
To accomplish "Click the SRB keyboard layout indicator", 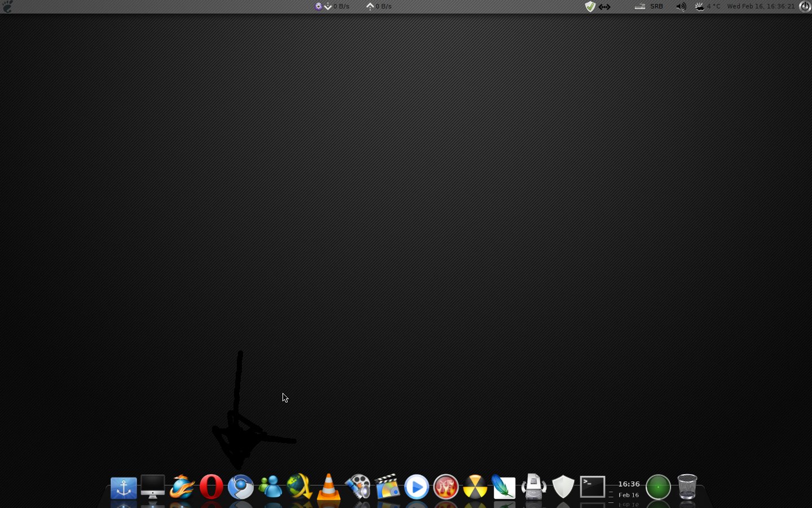I will click(656, 7).
